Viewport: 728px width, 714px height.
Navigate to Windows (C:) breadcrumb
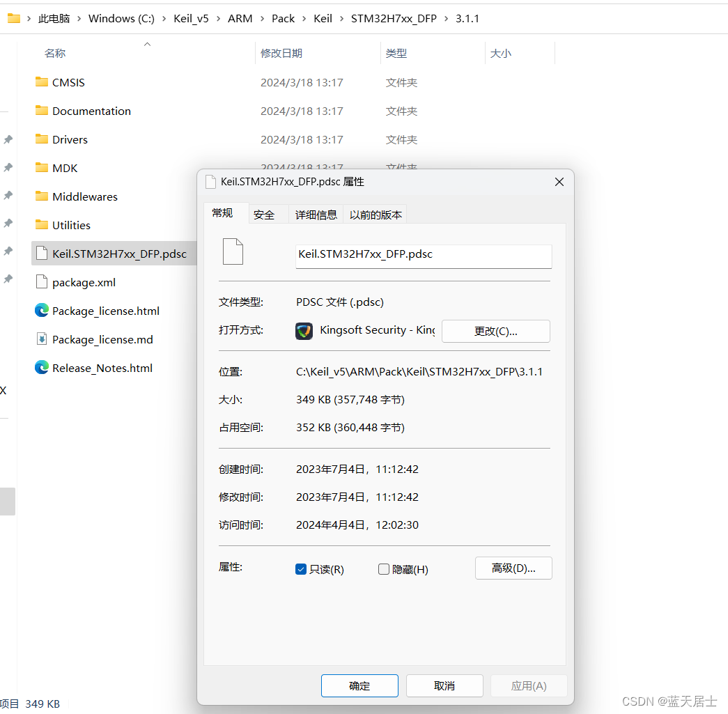pyautogui.click(x=122, y=19)
